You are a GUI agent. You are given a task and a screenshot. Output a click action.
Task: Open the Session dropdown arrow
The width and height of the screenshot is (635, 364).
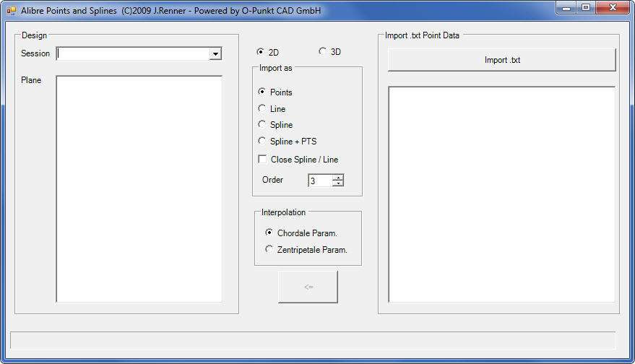215,53
